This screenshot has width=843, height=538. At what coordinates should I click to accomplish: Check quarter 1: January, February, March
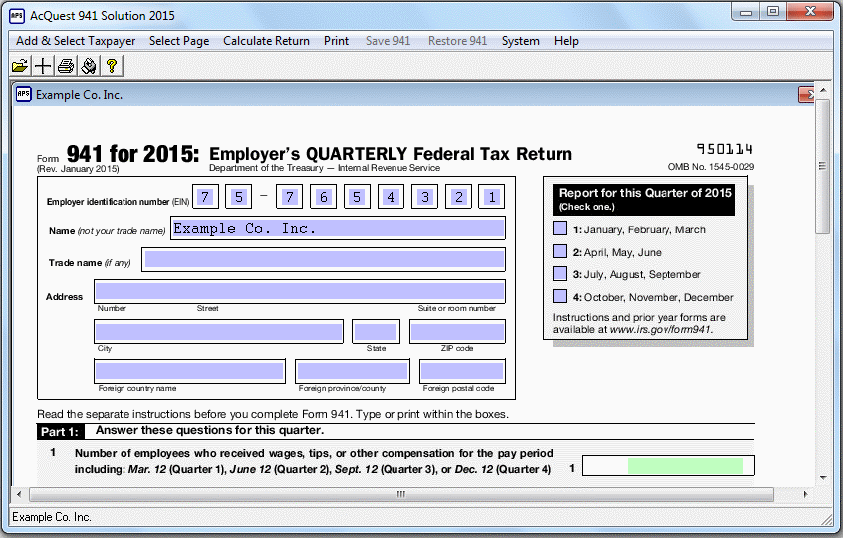pos(560,228)
